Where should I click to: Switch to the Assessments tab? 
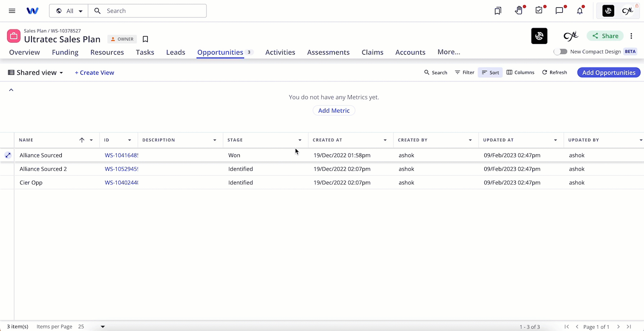tap(328, 52)
